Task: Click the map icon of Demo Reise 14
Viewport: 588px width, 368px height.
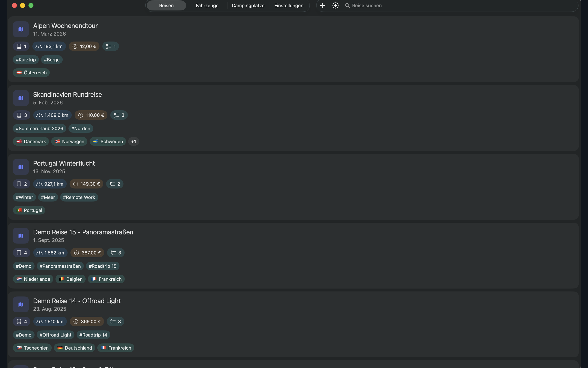Action: (21, 304)
